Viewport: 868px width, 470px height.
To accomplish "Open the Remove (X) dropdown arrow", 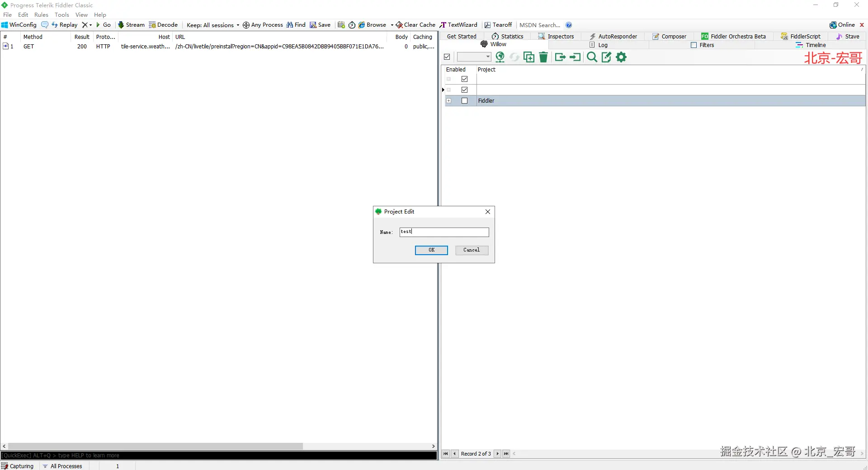I will click(x=90, y=25).
